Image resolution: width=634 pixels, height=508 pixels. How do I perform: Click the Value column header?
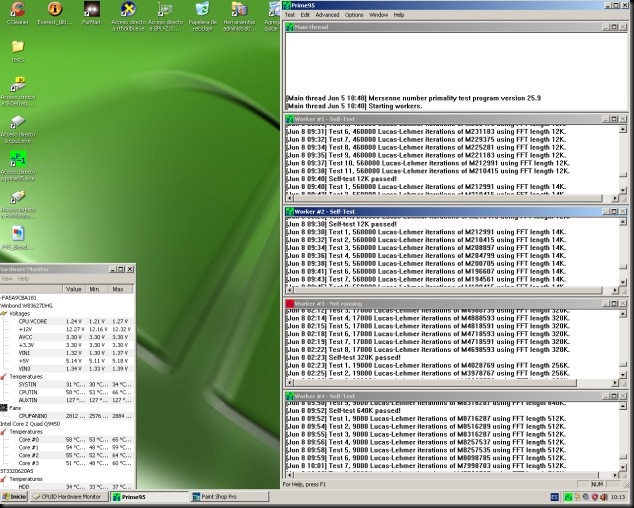pos(74,289)
